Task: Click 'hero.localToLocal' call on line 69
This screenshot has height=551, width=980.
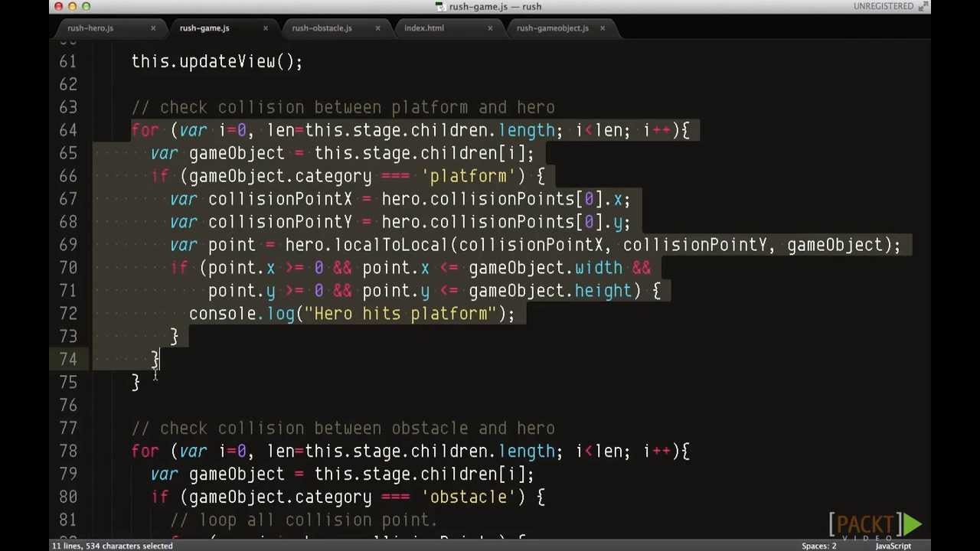Action: pos(367,245)
